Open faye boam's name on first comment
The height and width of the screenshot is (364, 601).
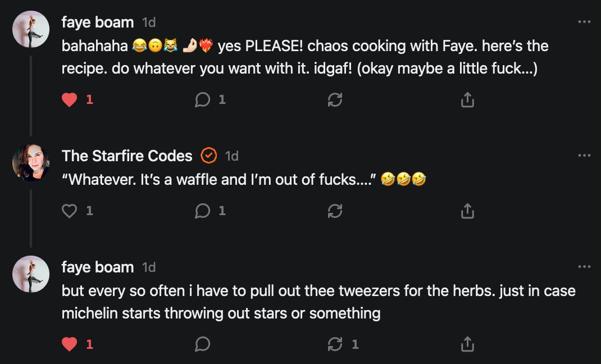click(98, 22)
